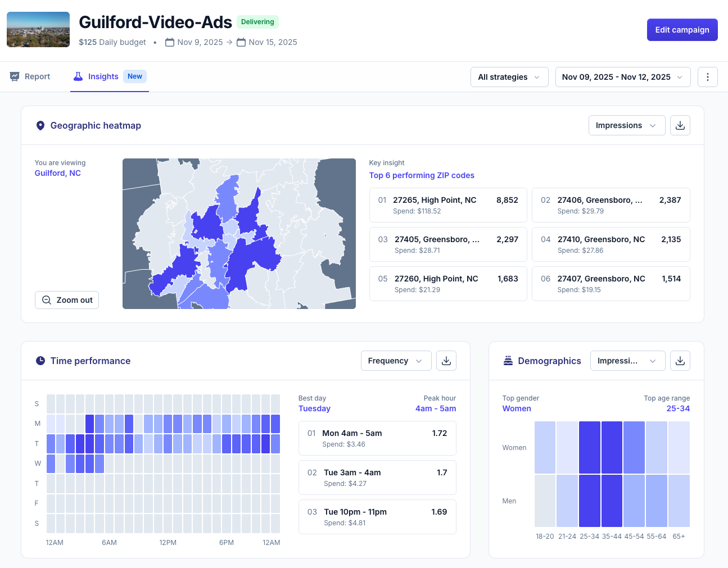The image size is (728, 568).
Task: Open the heatmap Impressions metric dropdown
Action: tap(626, 125)
